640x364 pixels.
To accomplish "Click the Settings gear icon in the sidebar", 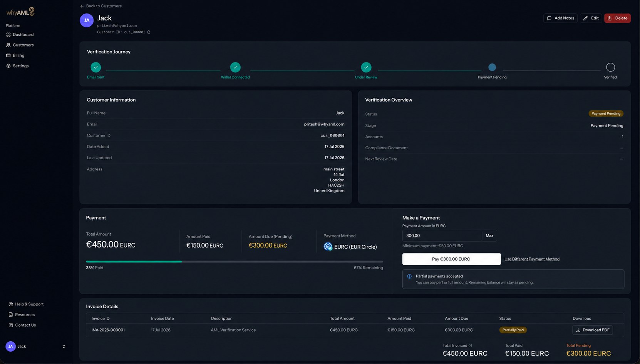I will click(8, 66).
